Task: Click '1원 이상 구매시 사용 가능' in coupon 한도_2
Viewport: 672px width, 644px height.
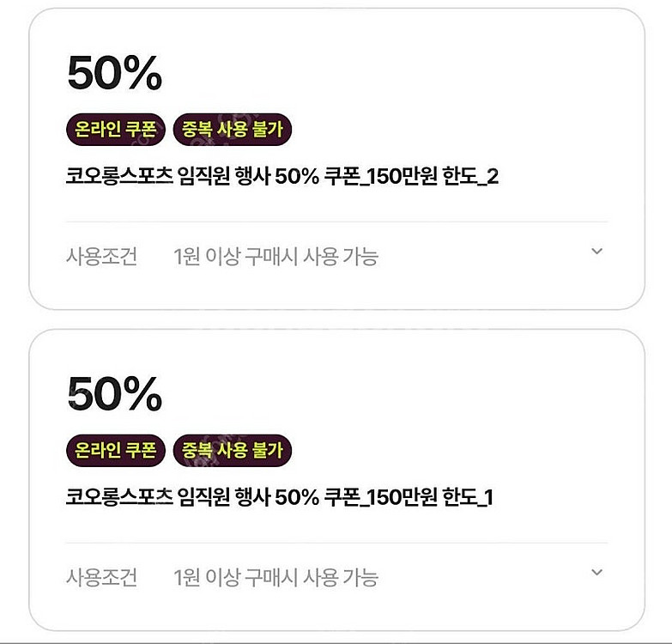Action: pos(275,256)
